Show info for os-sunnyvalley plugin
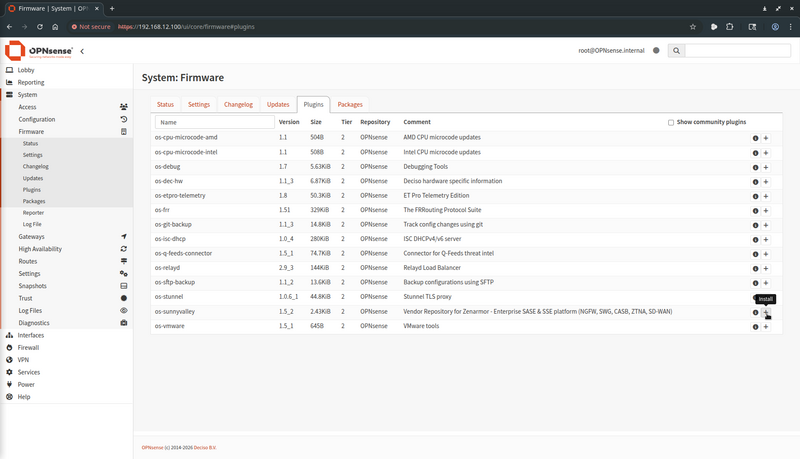 tap(756, 312)
